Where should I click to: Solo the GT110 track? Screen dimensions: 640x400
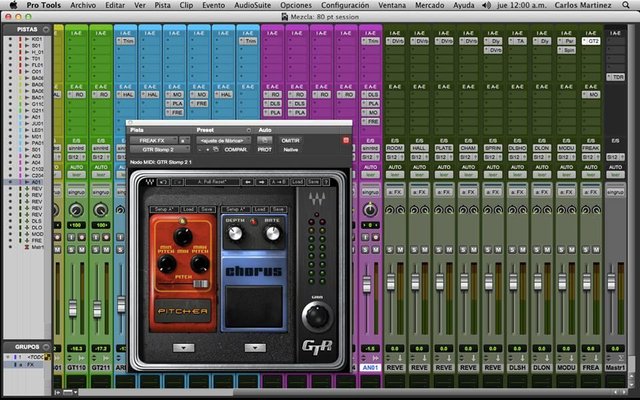(71, 249)
